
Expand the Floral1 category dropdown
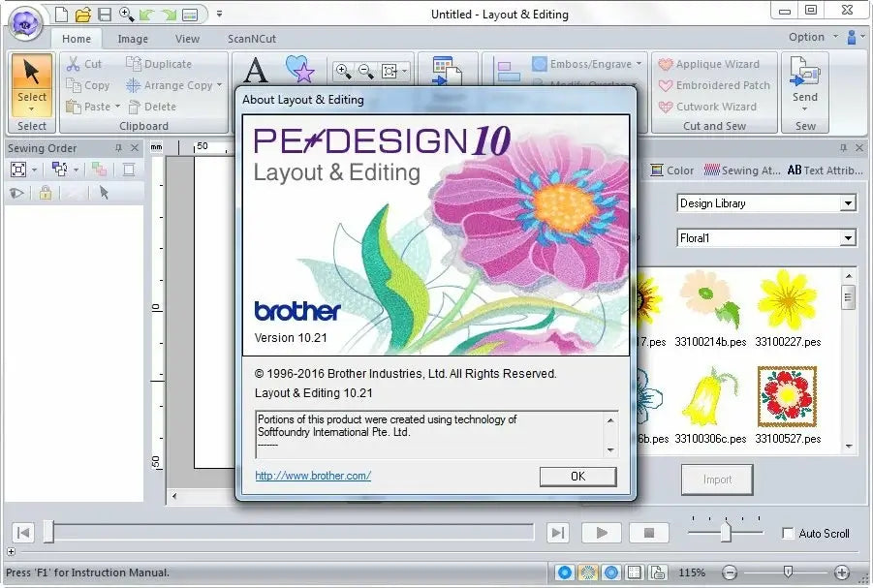[848, 238]
